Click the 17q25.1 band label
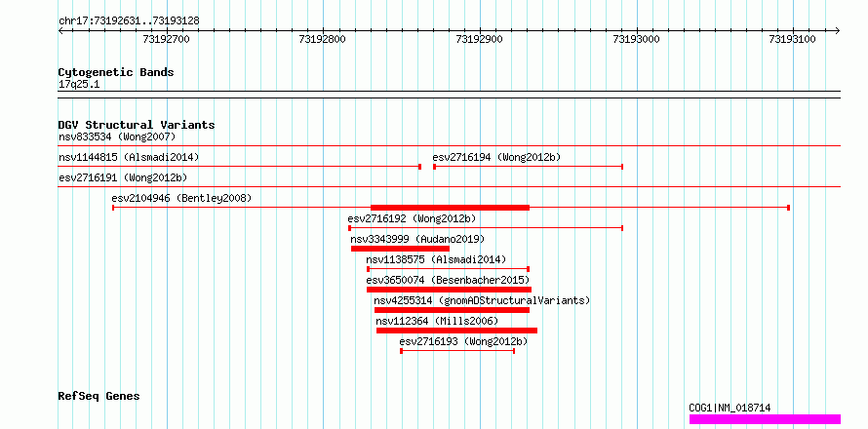Image resolution: width=868 pixels, height=429 pixels. click(x=79, y=85)
